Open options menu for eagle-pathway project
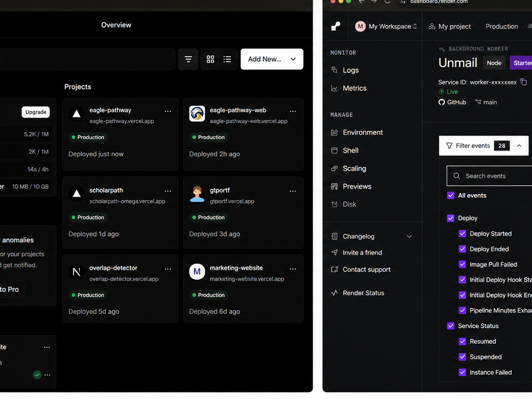This screenshot has height=399, width=532. [x=168, y=111]
